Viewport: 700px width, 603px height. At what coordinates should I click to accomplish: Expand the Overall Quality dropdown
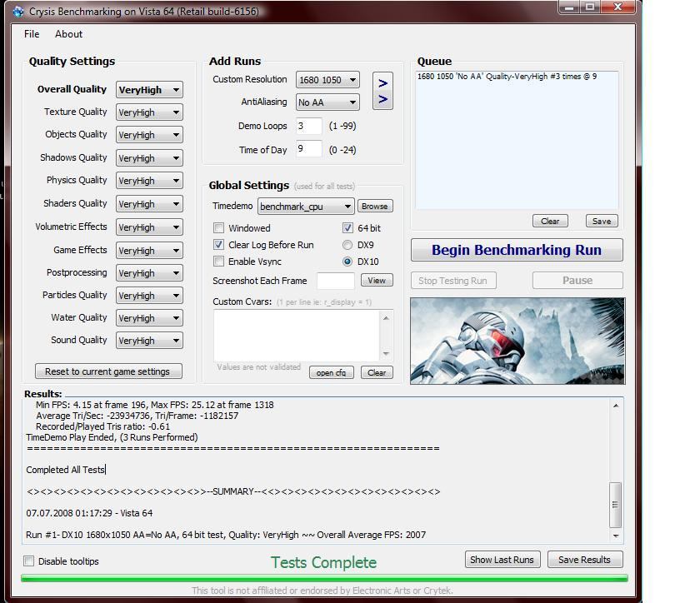149,90
